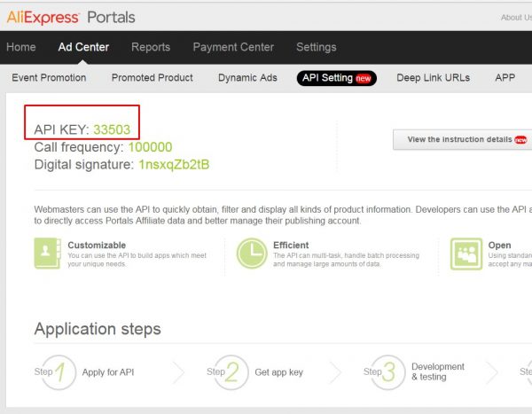Click the AliExpress Portals logo
The height and width of the screenshot is (414, 532).
pyautogui.click(x=71, y=17)
